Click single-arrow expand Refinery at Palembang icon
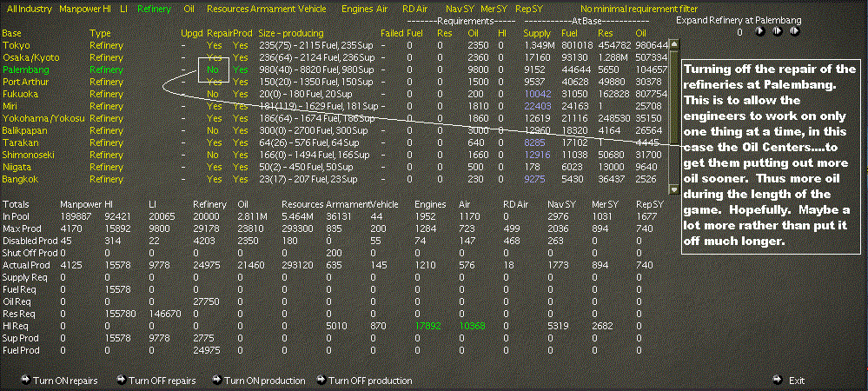868x391 pixels. (x=760, y=32)
